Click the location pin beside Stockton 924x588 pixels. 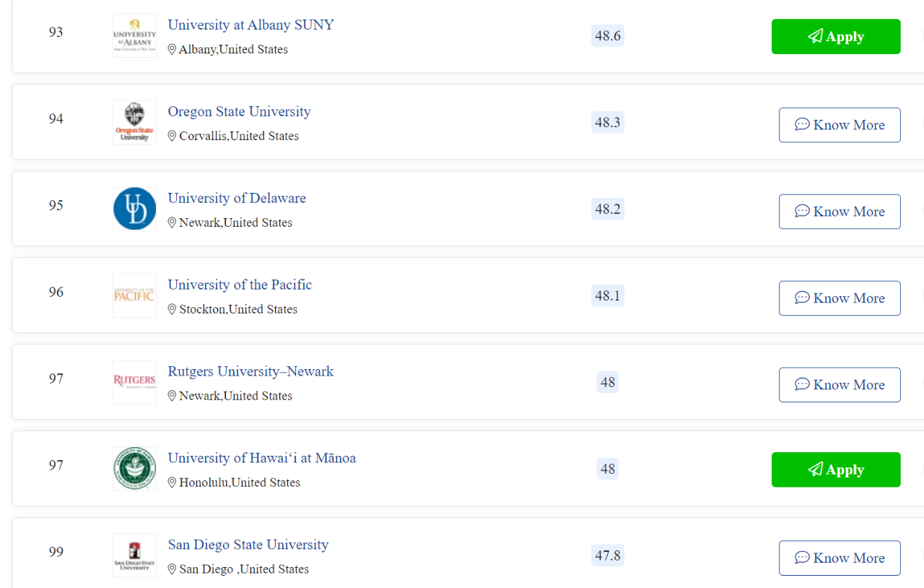pos(172,309)
